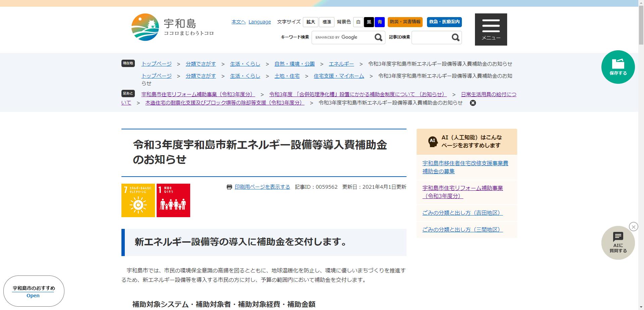Clear the footprint history with the X icon
This screenshot has width=644, height=310.
click(473, 103)
